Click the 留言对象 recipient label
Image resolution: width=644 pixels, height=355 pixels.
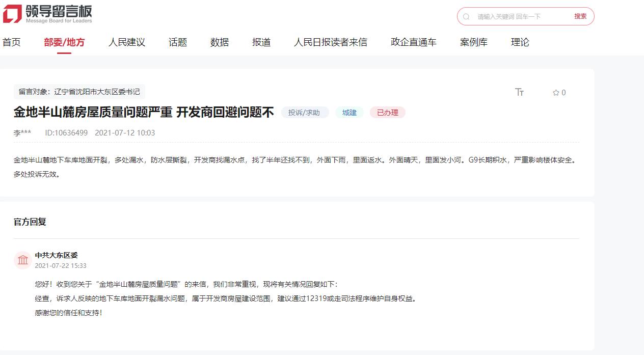pos(79,92)
